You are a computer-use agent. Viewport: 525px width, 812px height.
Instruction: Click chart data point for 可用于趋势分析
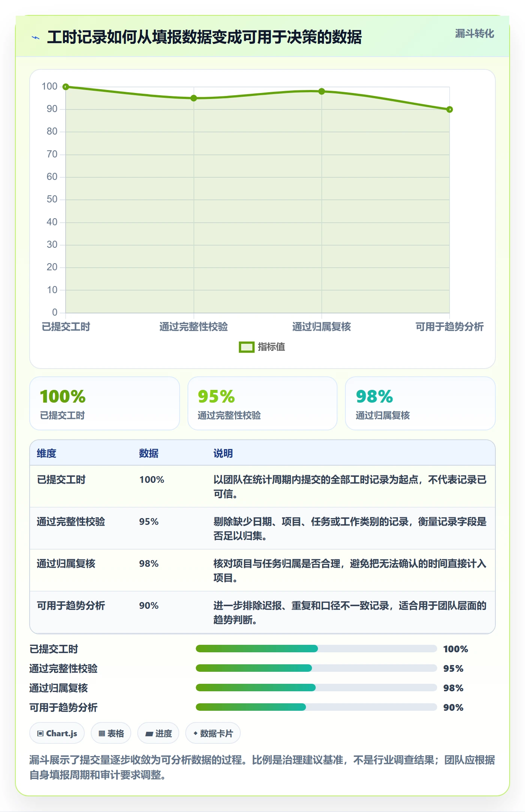pyautogui.click(x=450, y=109)
